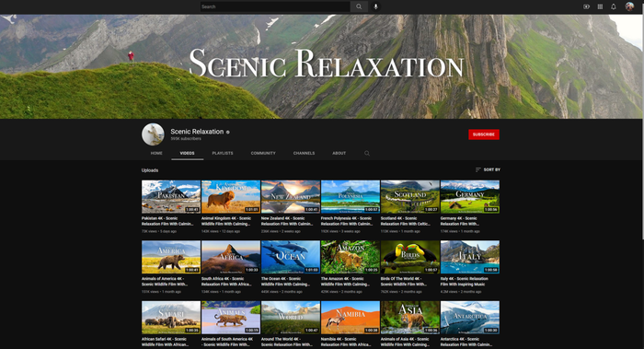Open the African Safari elephants thumbnail

pyautogui.click(x=171, y=318)
